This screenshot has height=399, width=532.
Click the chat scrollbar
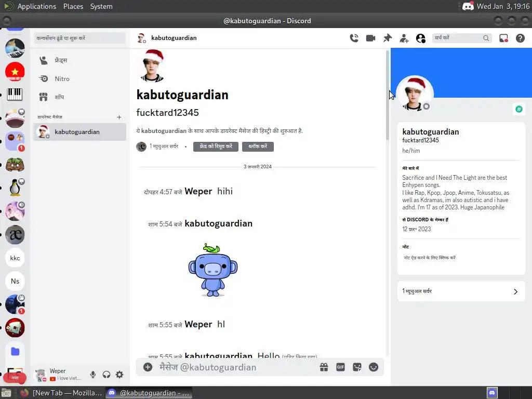(387, 95)
